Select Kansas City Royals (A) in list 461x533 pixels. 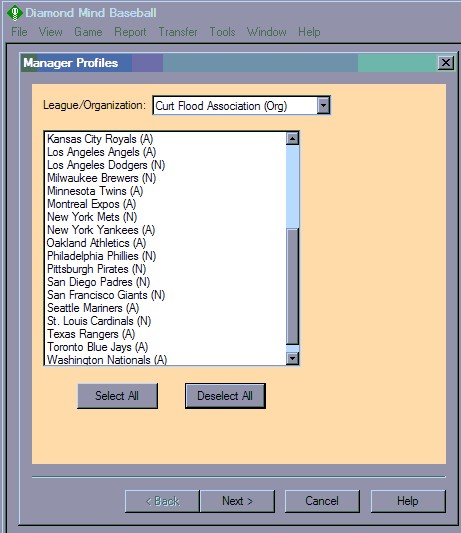pos(100,139)
